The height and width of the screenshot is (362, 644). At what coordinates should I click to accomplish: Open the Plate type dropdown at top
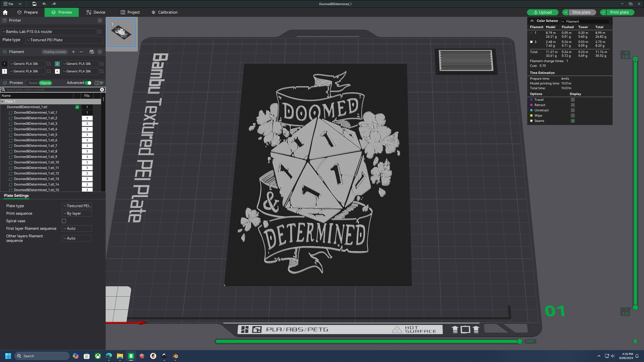[64, 40]
